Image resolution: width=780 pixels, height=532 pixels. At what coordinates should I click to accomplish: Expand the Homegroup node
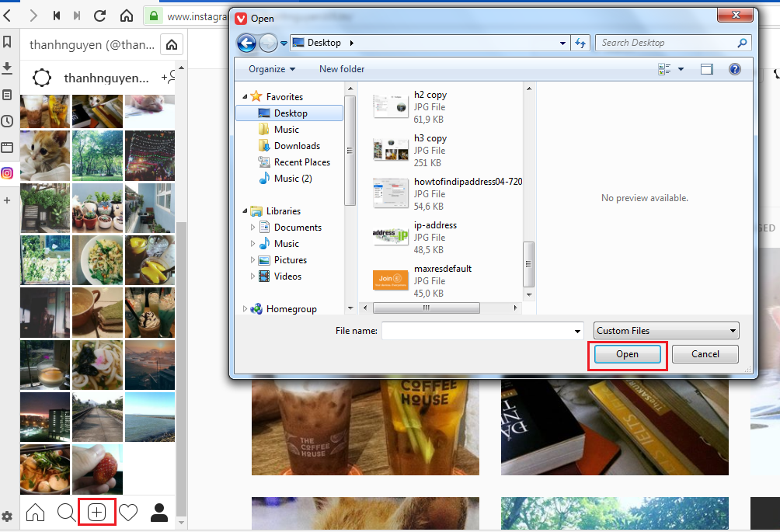point(245,309)
